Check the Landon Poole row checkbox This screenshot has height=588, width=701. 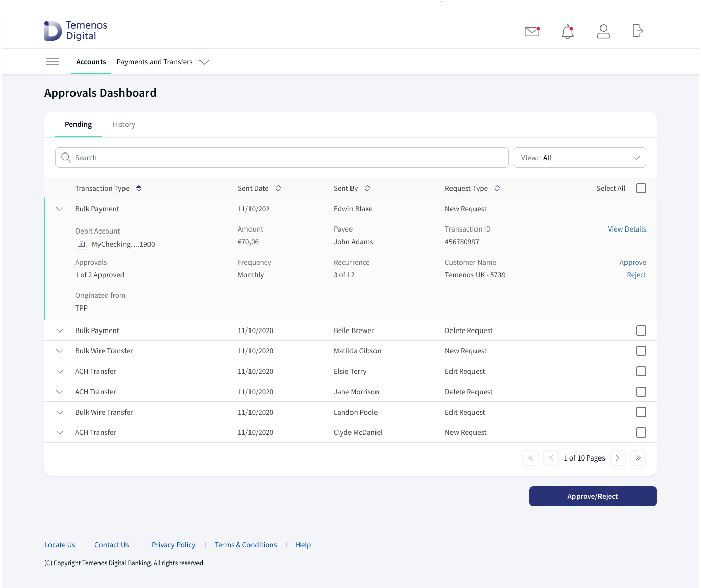click(641, 412)
